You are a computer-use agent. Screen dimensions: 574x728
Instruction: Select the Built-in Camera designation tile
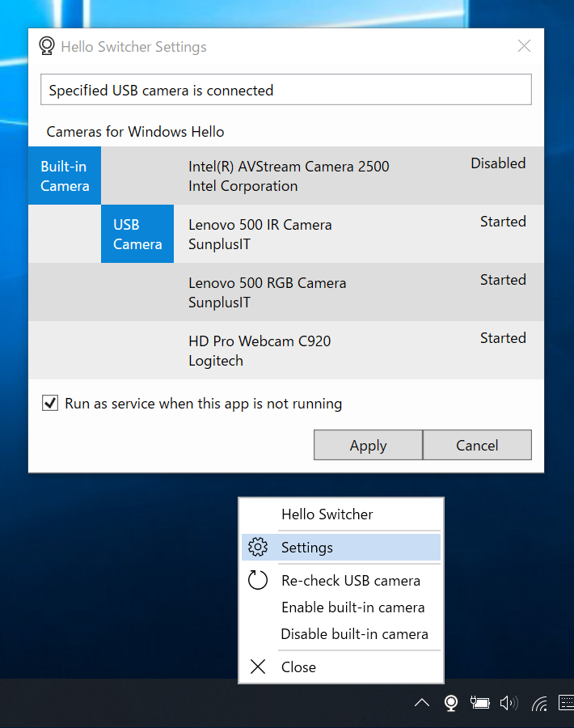(65, 176)
